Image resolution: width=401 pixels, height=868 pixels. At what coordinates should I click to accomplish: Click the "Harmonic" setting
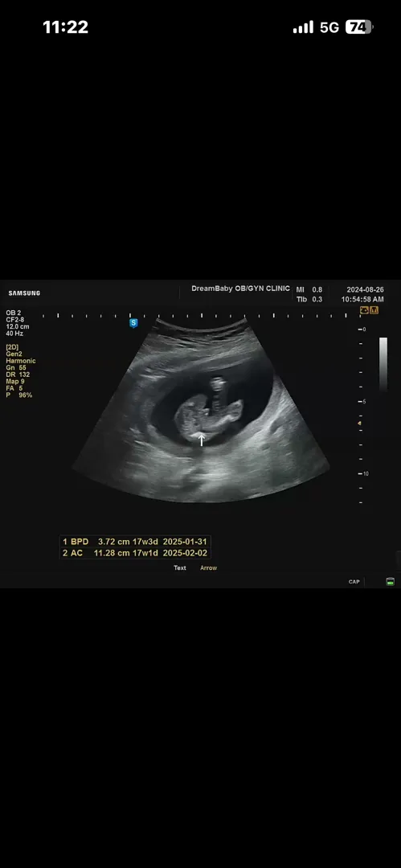[x=21, y=361]
